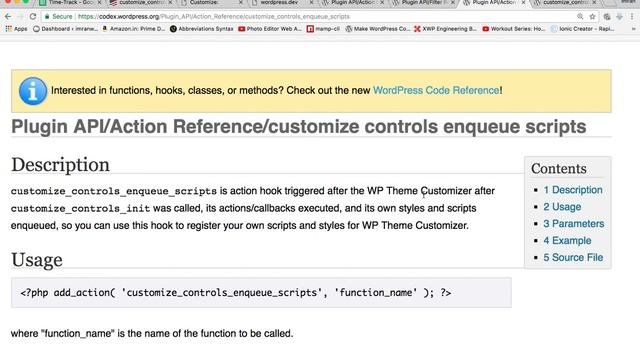Open the mamp-cli bookmark
The image size is (640, 360).
[x=323, y=29]
